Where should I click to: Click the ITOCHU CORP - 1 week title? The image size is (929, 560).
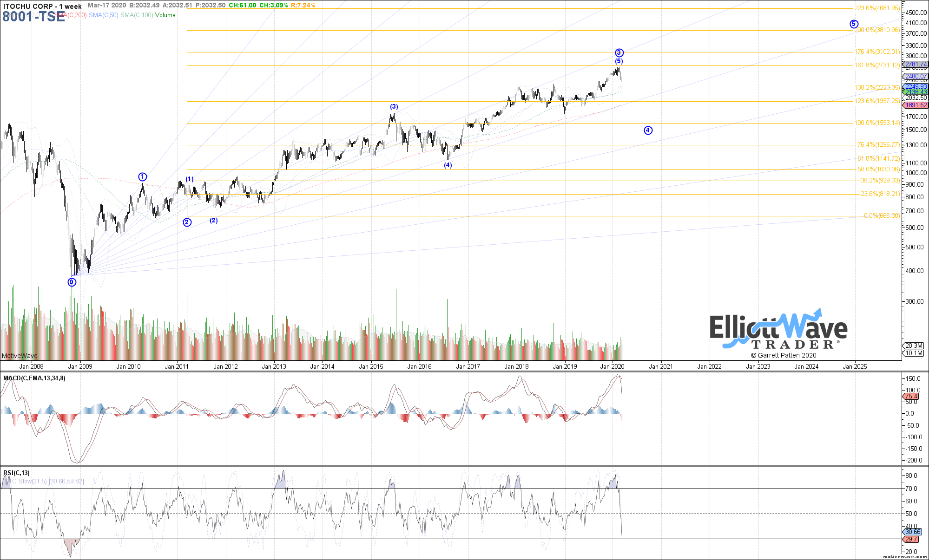42,6
